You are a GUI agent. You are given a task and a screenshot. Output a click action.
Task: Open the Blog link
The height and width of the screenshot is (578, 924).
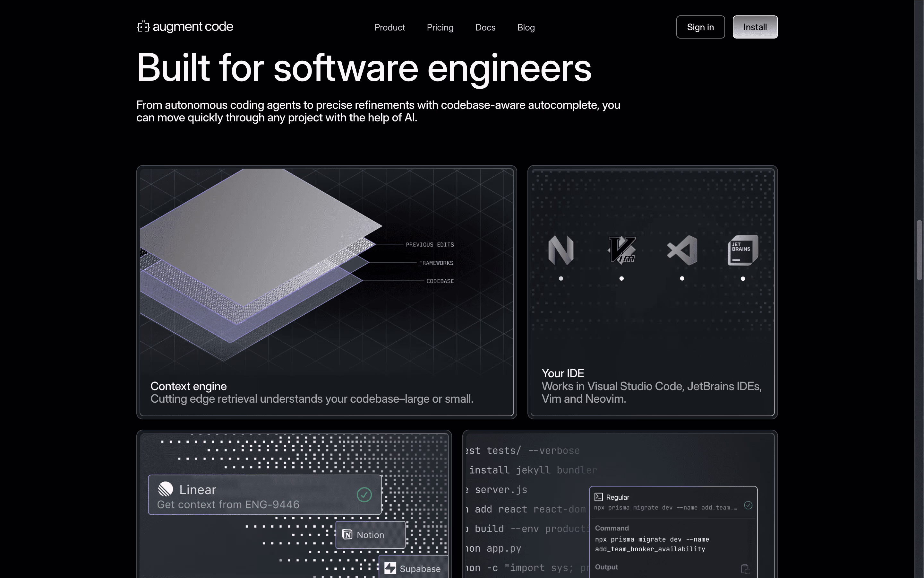click(x=526, y=28)
